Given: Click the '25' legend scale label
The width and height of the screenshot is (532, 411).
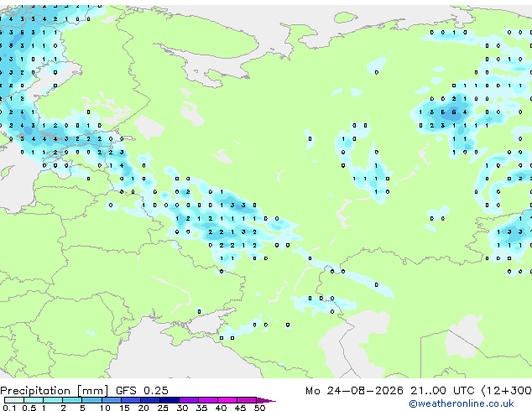Looking at the screenshot, I should (163, 408).
